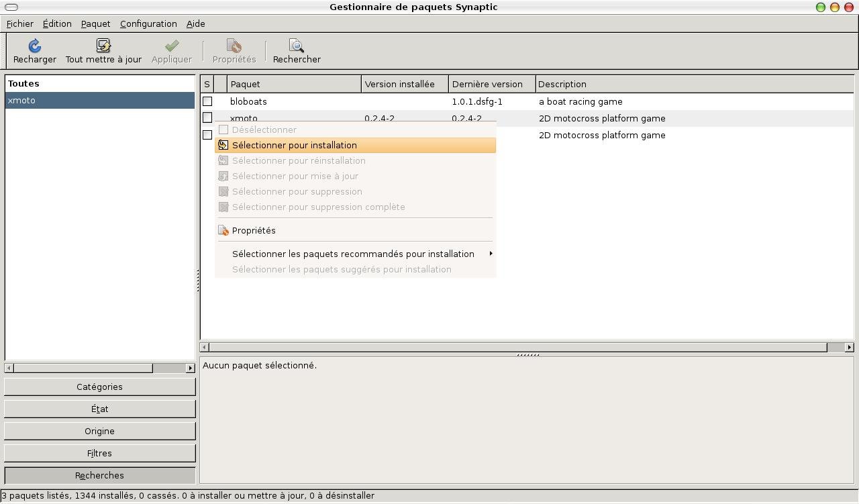Click the Origine button
The image size is (859, 504).
coord(100,431)
